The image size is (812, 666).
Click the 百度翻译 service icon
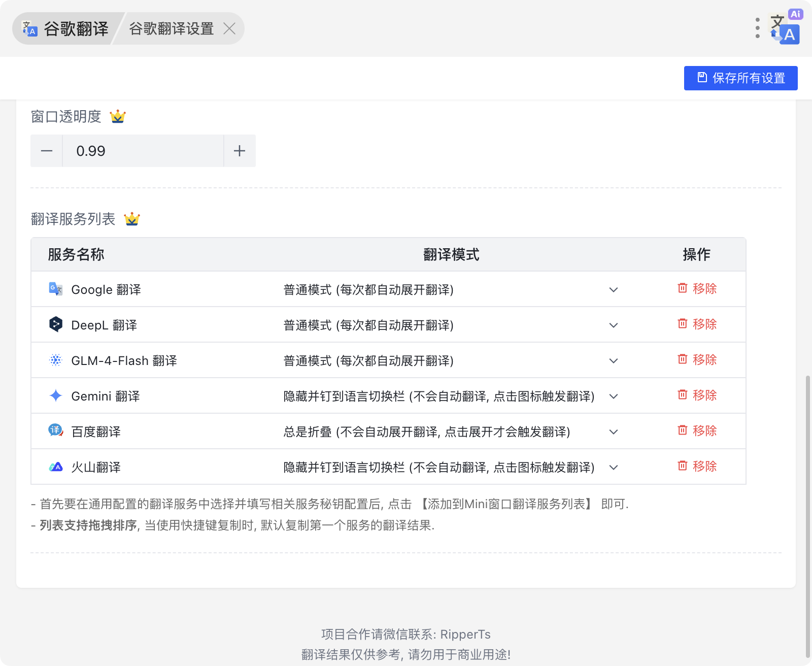[x=55, y=430]
